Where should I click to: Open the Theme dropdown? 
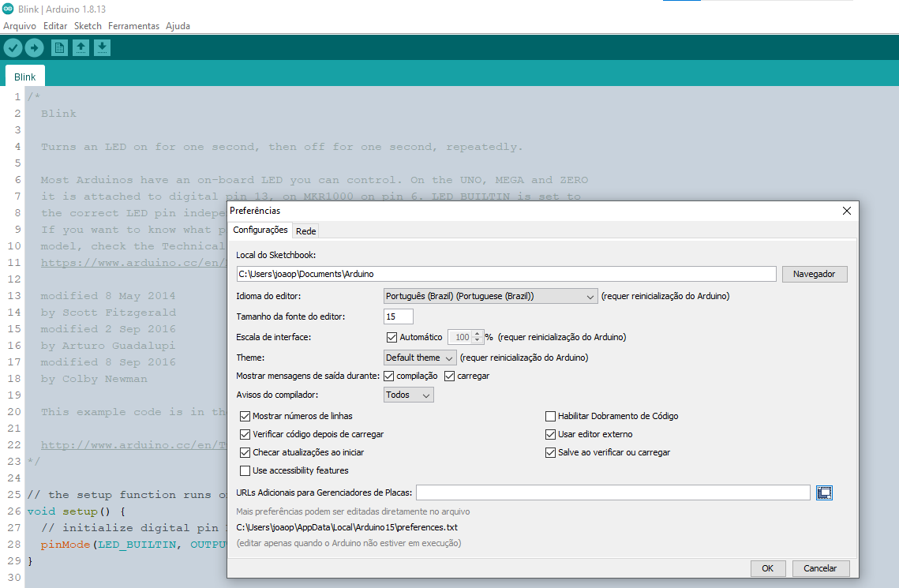tap(420, 358)
